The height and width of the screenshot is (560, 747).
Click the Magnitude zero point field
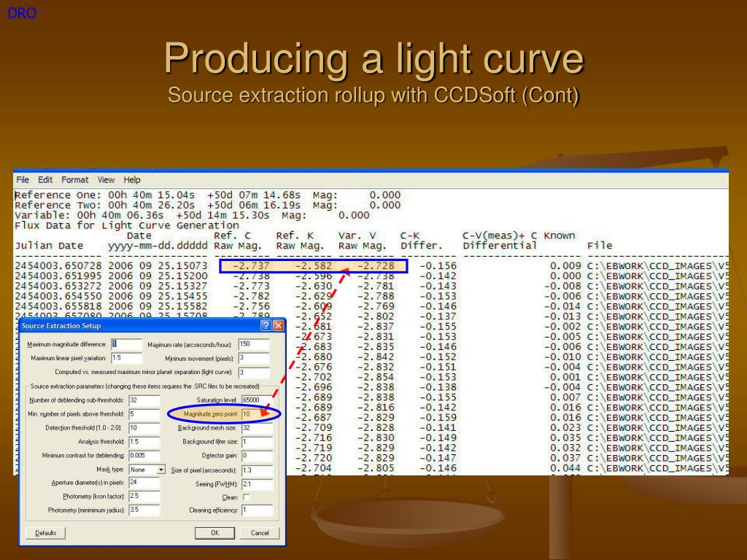point(258,414)
